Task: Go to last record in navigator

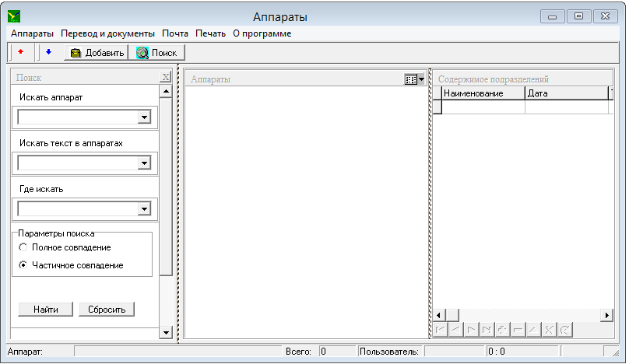Action: (x=487, y=330)
